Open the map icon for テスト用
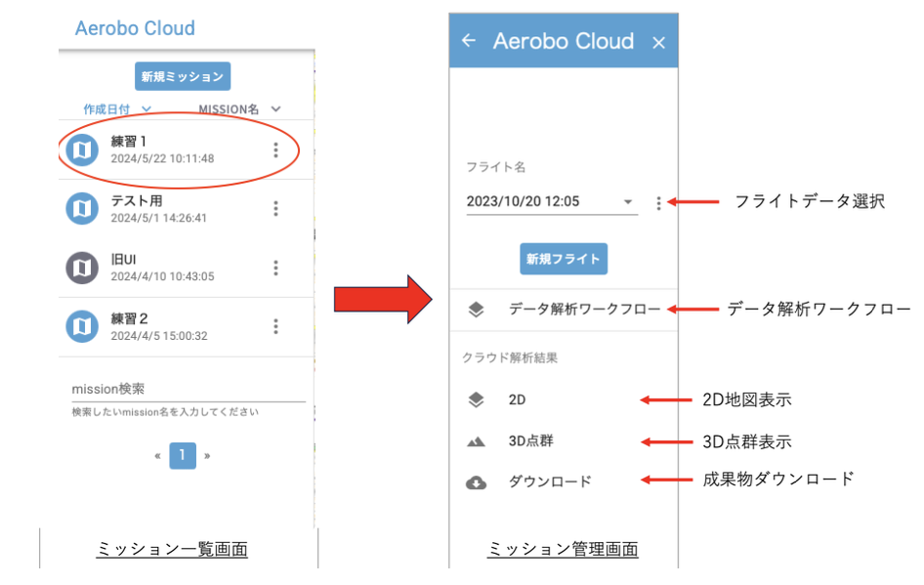 82,209
